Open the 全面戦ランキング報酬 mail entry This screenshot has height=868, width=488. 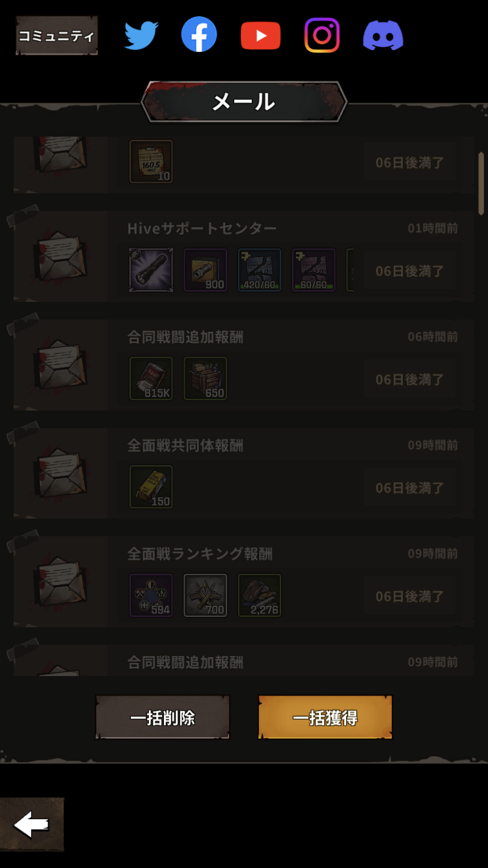[244, 582]
